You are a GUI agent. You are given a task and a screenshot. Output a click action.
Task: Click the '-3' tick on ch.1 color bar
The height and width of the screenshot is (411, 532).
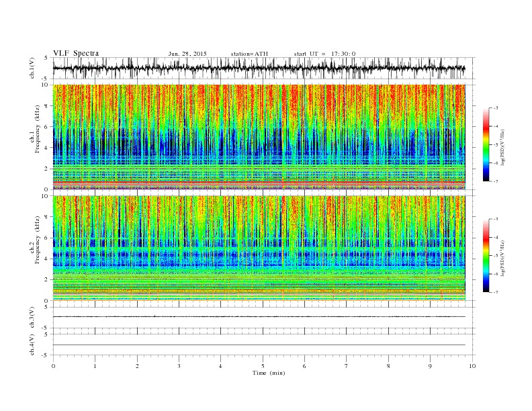click(x=495, y=108)
